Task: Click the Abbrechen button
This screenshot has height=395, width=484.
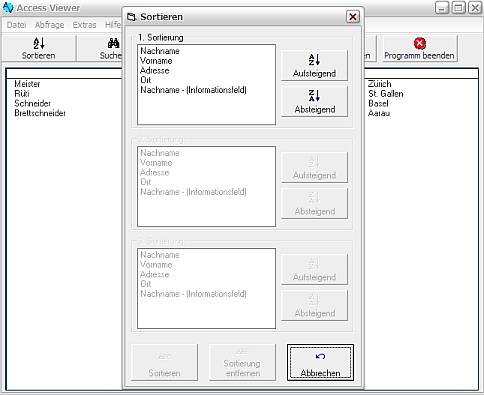Action: pos(320,362)
